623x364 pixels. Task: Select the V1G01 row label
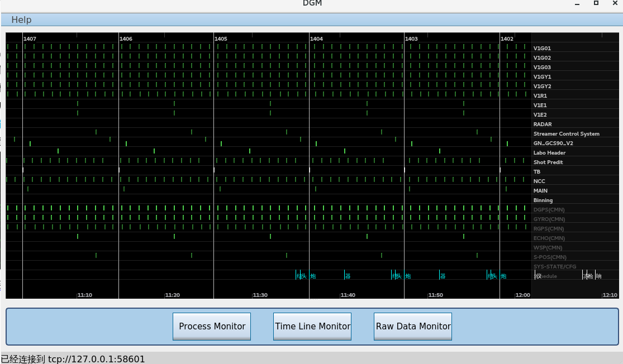[x=542, y=49]
